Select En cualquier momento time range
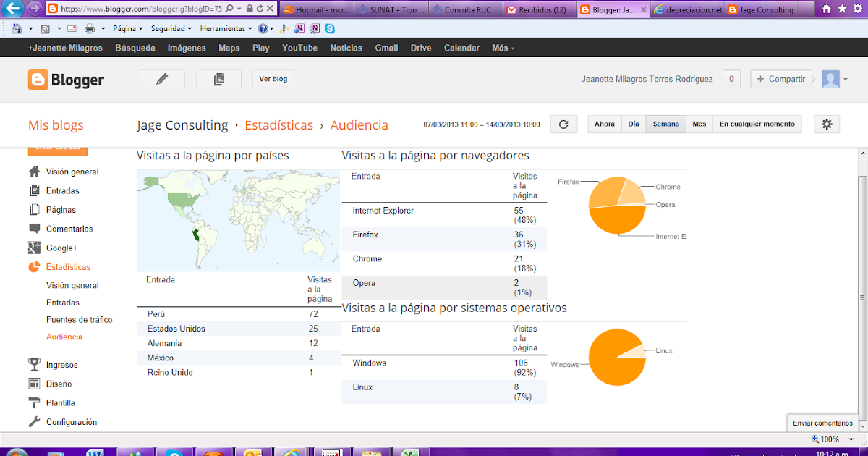This screenshot has width=868, height=456. coord(757,124)
